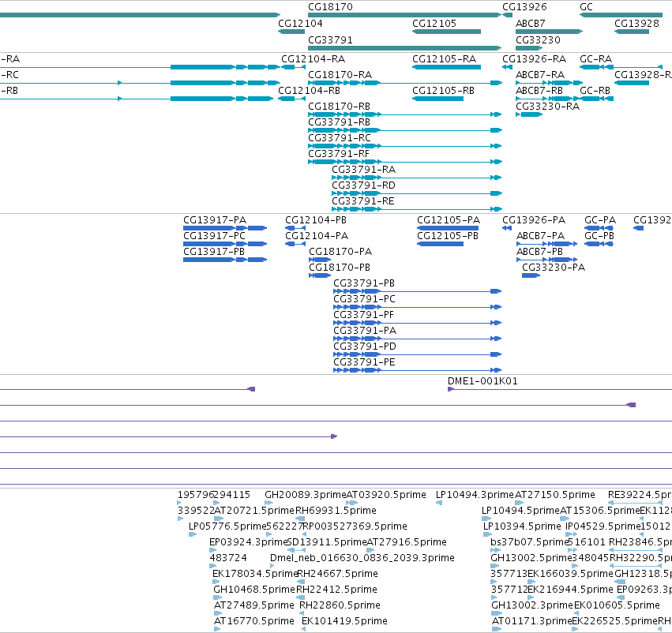
Task: Open the DME1-001K01 BAC clone label
Action: (x=482, y=381)
